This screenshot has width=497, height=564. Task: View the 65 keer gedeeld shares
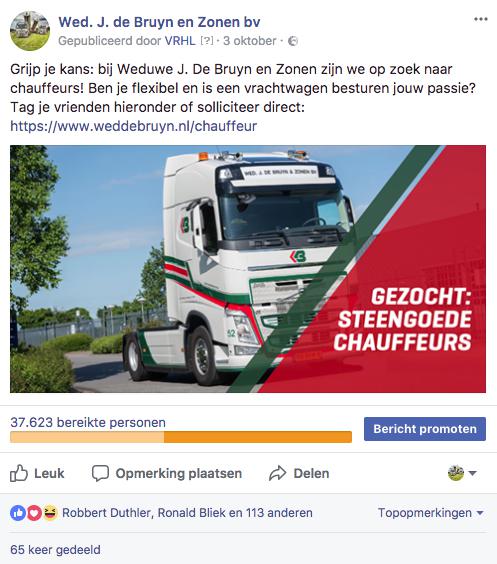coord(55,550)
